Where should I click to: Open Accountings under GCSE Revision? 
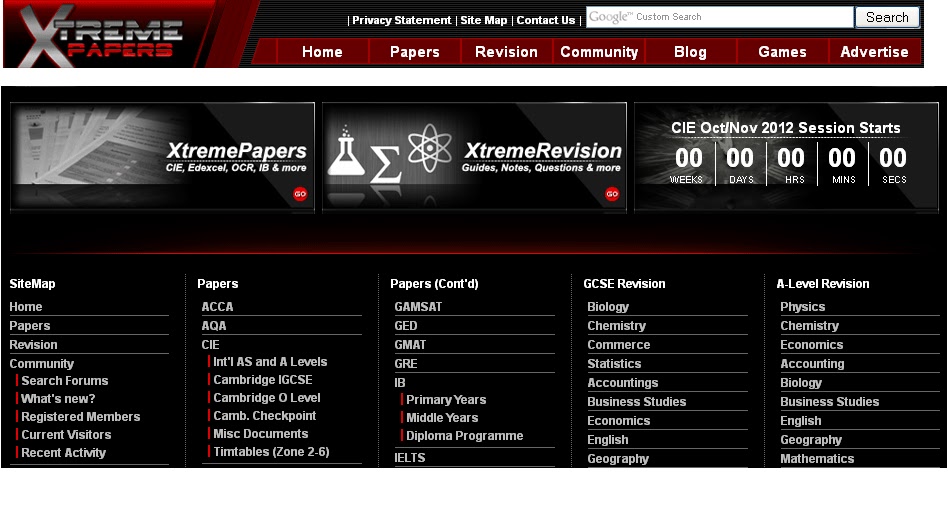(x=623, y=383)
